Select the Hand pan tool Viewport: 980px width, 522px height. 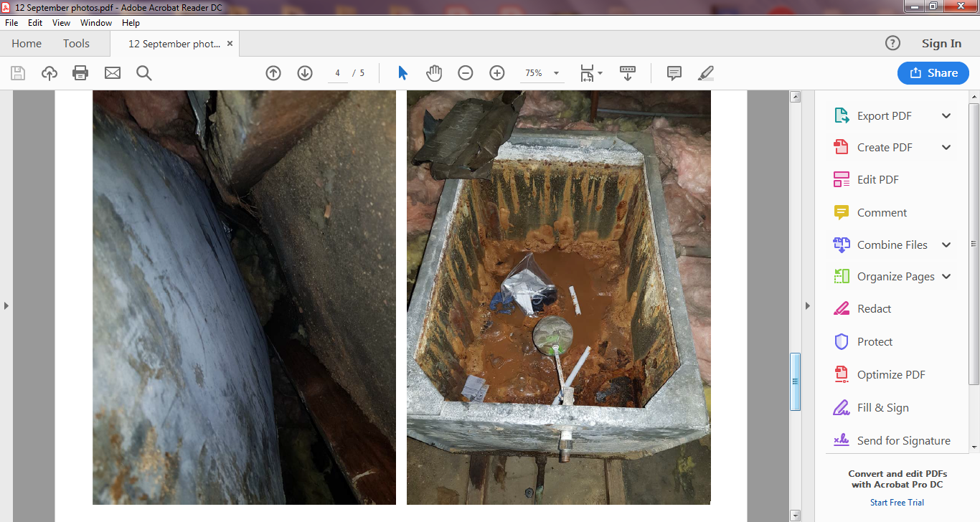(434, 73)
